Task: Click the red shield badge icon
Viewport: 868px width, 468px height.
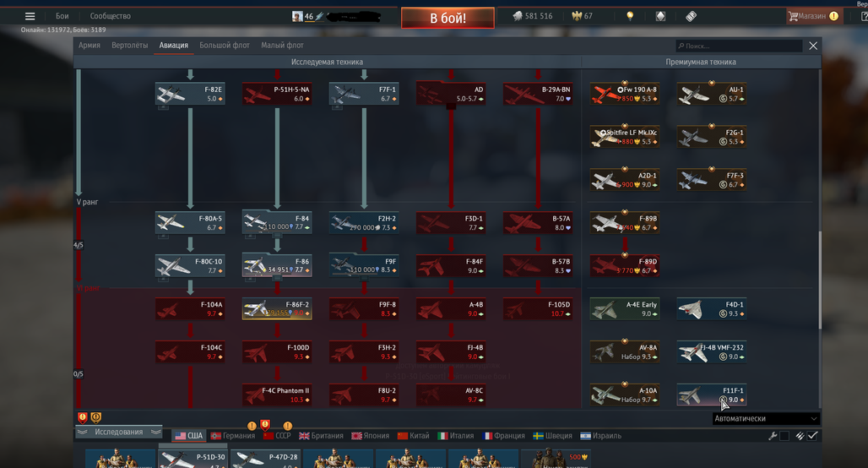Action: 83,417
